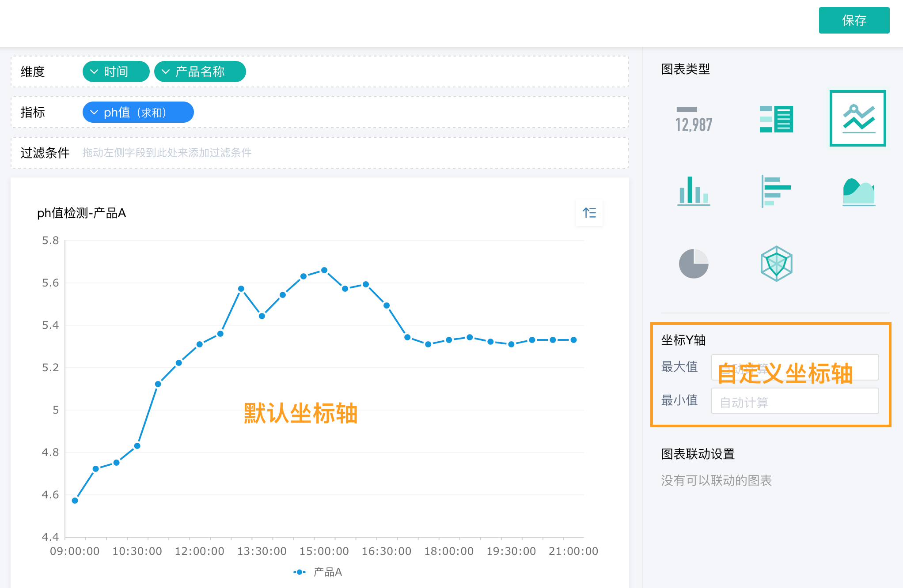Click the peak data point near 15:00:00
Screen dimensions: 903x588
tap(324, 270)
